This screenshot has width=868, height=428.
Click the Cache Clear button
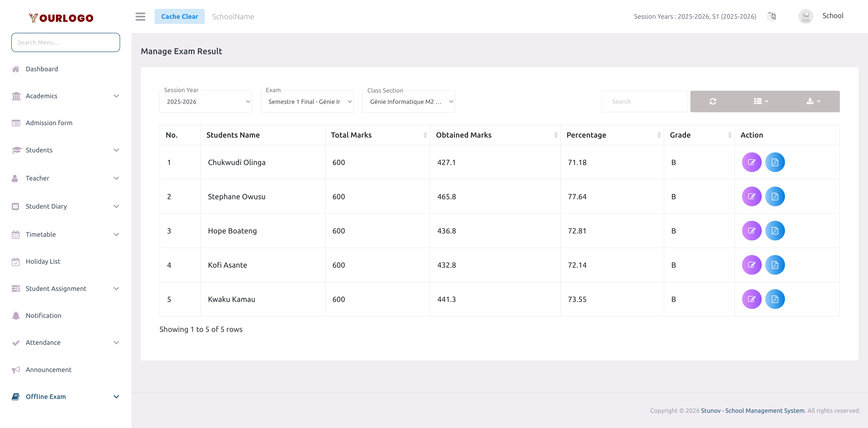coord(180,16)
